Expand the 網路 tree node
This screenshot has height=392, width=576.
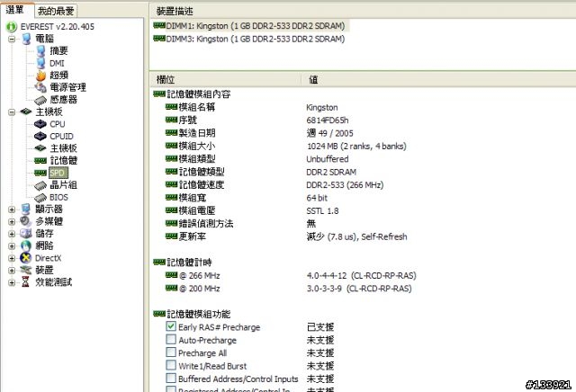[x=12, y=246]
